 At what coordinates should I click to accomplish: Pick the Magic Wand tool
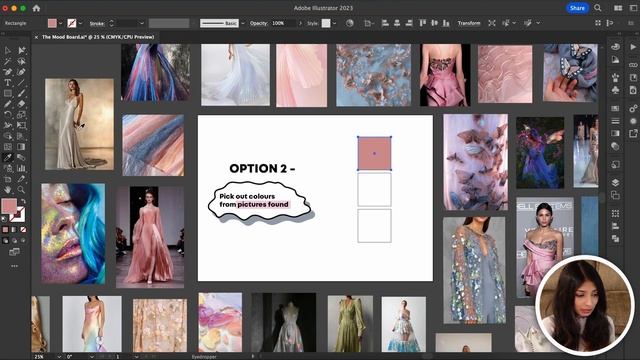pyautogui.click(x=8, y=61)
